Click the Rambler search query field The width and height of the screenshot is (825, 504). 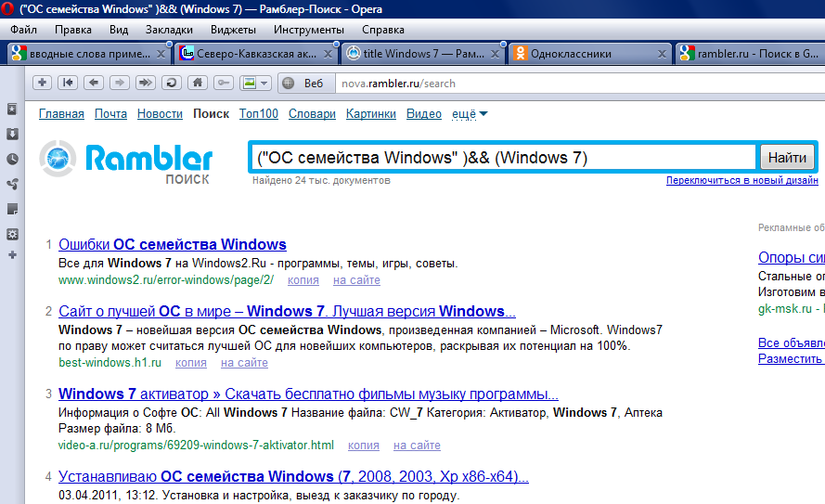click(504, 157)
